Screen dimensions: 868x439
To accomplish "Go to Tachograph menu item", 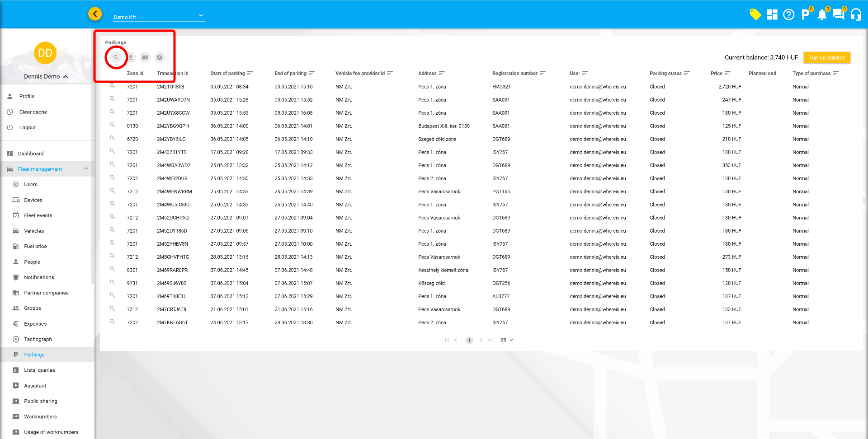I will tap(38, 339).
